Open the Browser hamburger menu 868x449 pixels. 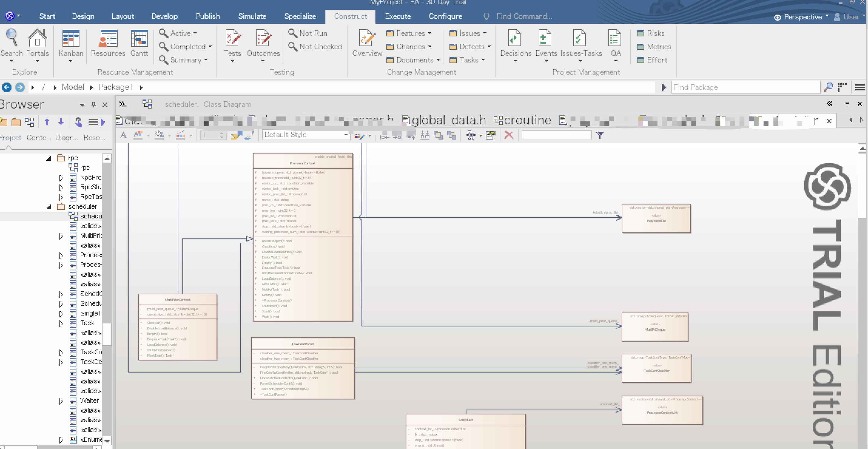[x=93, y=122]
